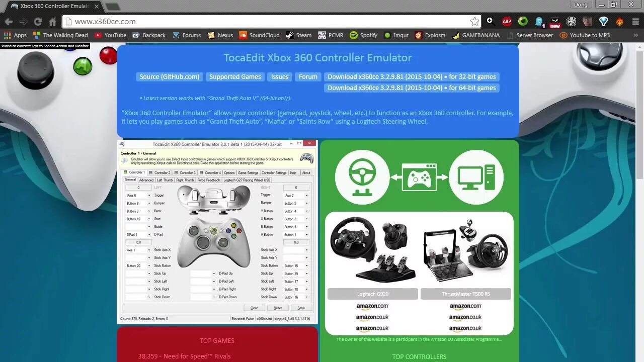This screenshot has width=644, height=362.
Task: Click the ThrustMaster T500 RS product photo
Action: pyautogui.click(x=466, y=249)
